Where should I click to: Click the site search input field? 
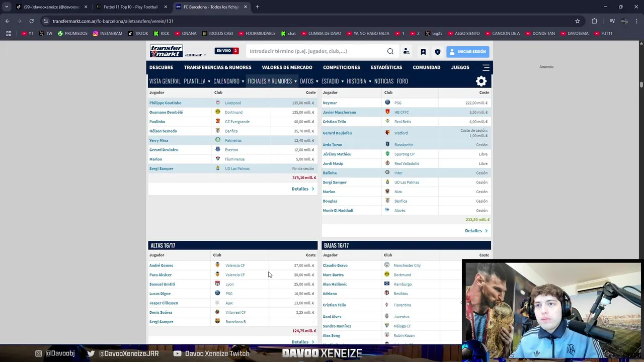coord(316,51)
